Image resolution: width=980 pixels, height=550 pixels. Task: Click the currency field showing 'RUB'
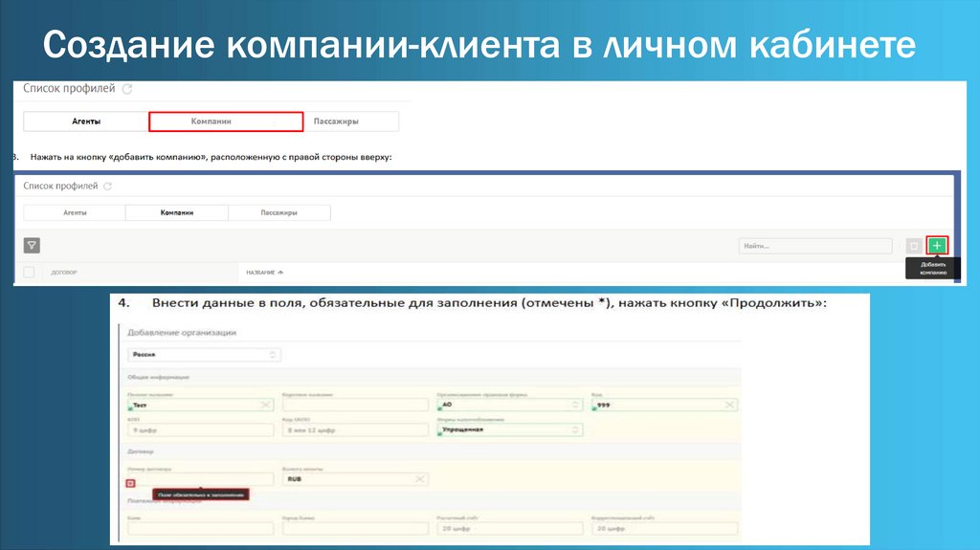pos(355,479)
